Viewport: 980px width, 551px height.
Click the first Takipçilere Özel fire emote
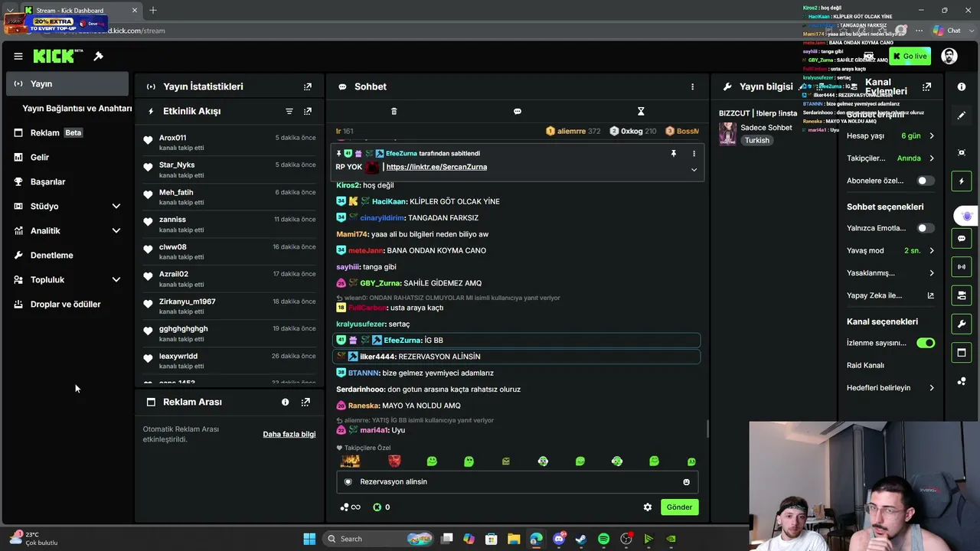(351, 461)
